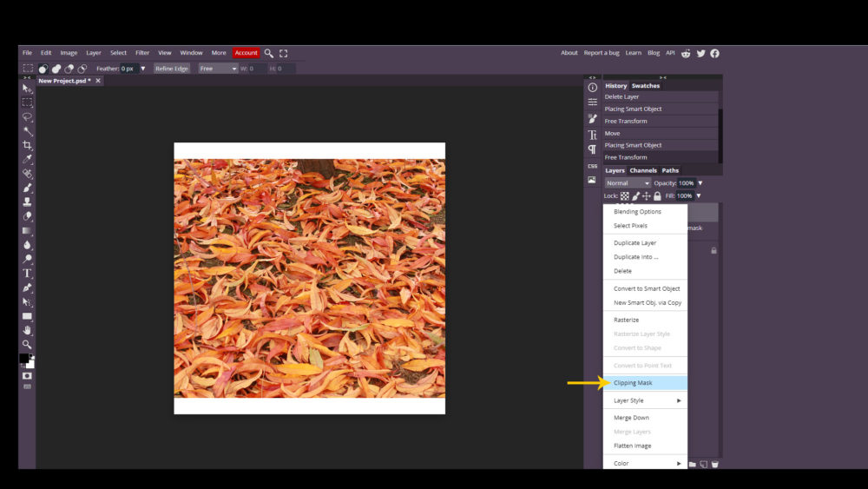Open the Free selection style dropdown
Screen dimensions: 868x489
point(217,69)
